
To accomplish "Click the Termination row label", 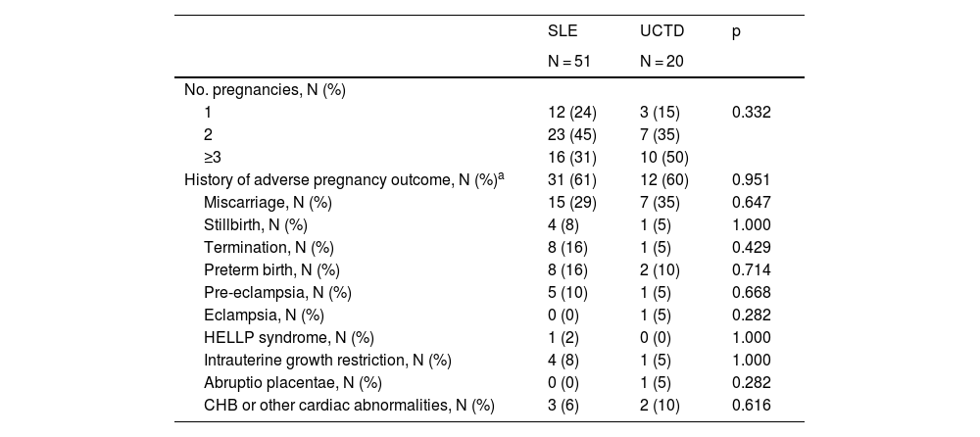I will pos(268,247).
